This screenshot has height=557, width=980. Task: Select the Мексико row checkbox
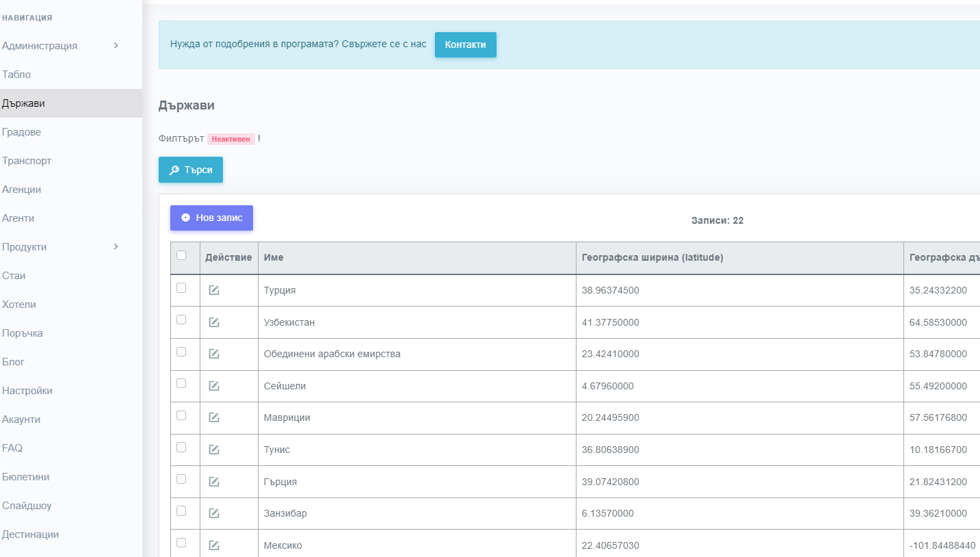[x=181, y=543]
